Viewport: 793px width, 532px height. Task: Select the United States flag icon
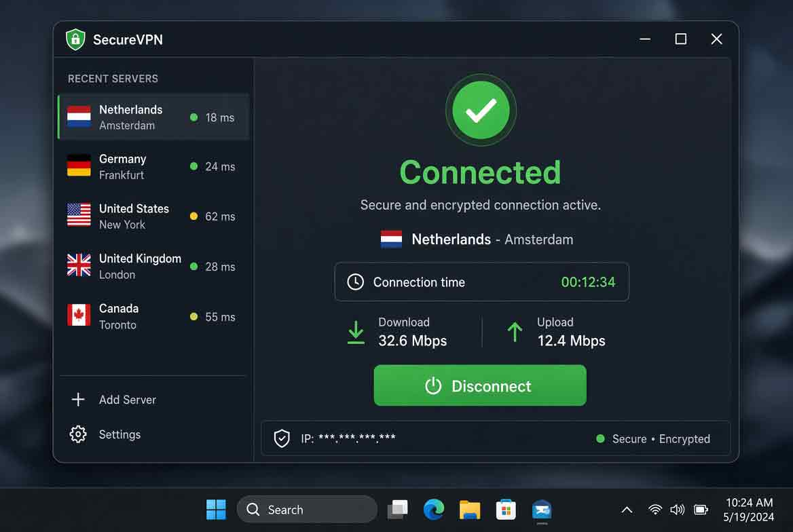click(x=79, y=215)
